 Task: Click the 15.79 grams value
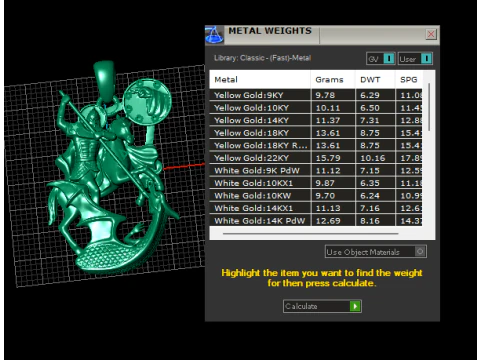(x=328, y=158)
